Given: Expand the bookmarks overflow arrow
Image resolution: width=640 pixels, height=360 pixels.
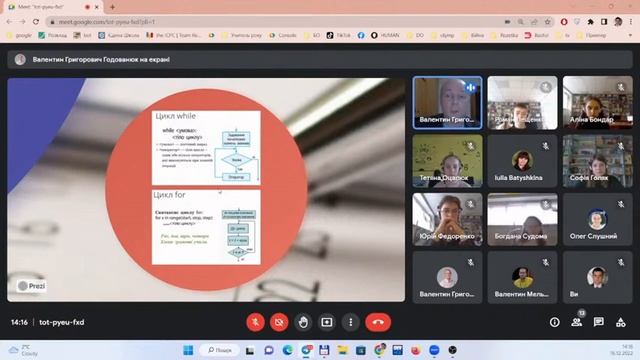Looking at the screenshot, I should tap(631, 36).
